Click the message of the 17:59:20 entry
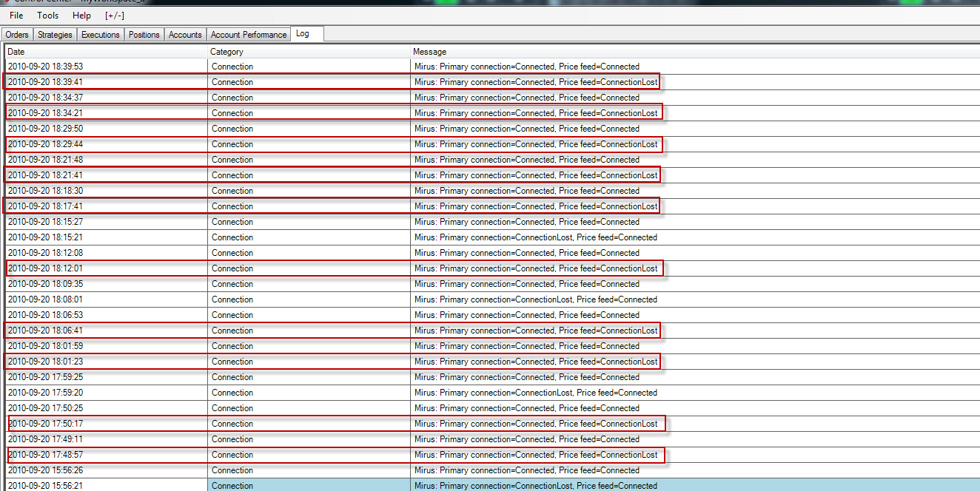This screenshot has height=491, width=980. [536, 393]
